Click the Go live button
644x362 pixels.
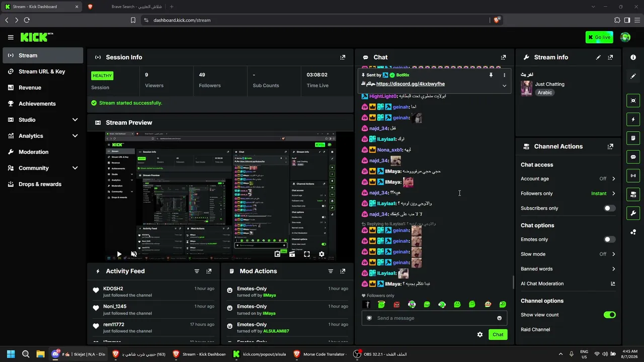tap(599, 37)
